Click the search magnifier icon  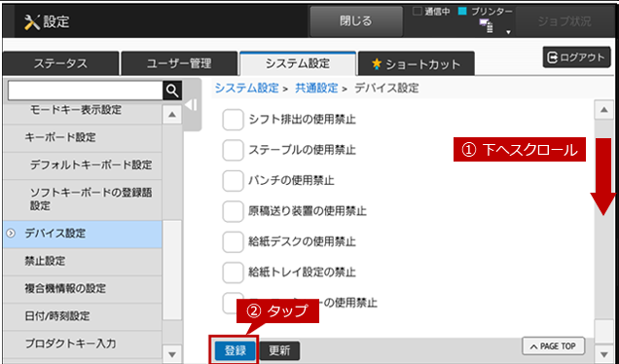(x=172, y=91)
